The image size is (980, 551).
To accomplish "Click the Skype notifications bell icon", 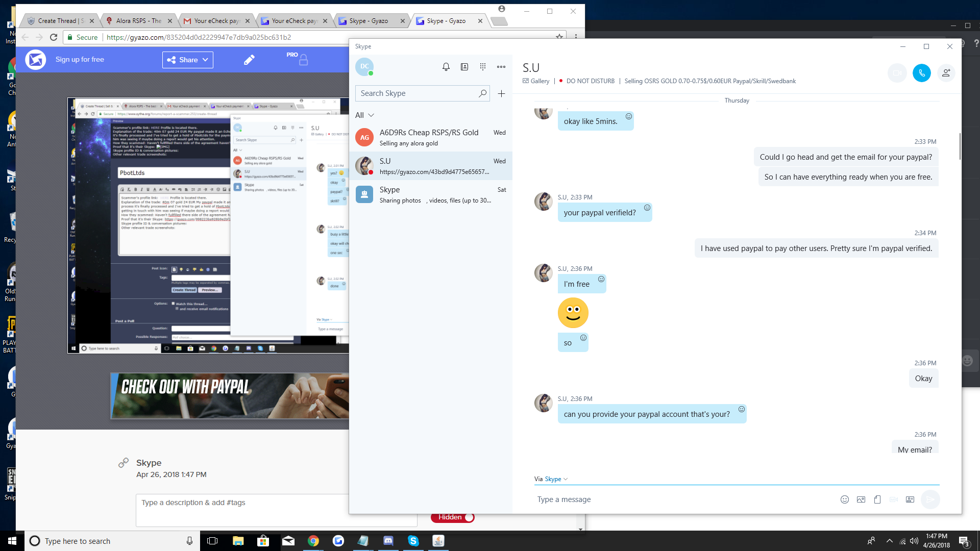I will (446, 67).
